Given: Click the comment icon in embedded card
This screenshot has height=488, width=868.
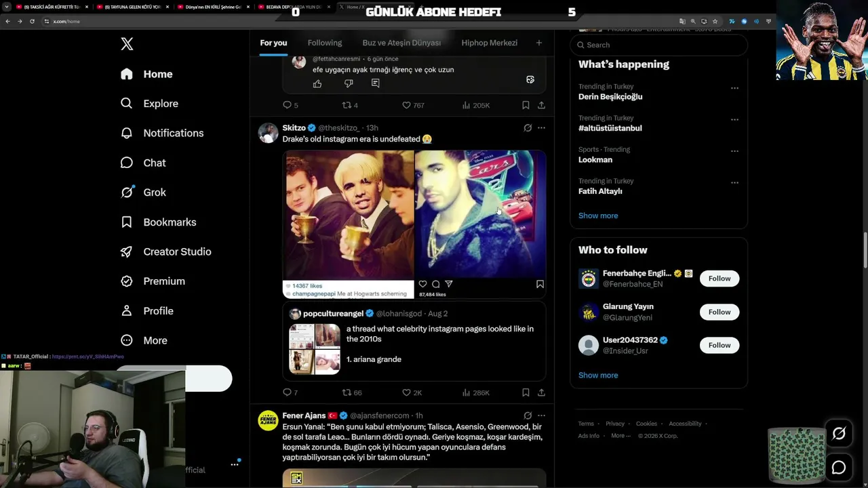Looking at the screenshot, I should (376, 83).
